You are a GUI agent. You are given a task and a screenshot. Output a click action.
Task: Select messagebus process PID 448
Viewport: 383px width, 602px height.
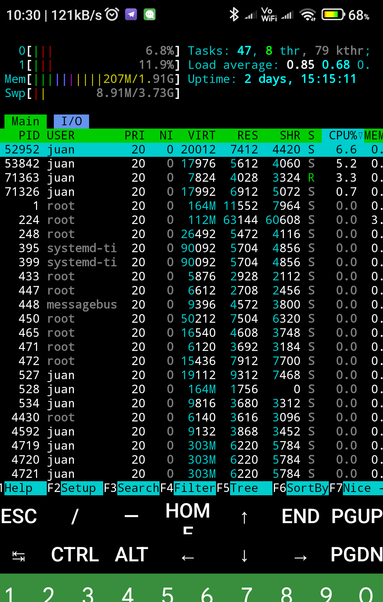click(x=192, y=305)
